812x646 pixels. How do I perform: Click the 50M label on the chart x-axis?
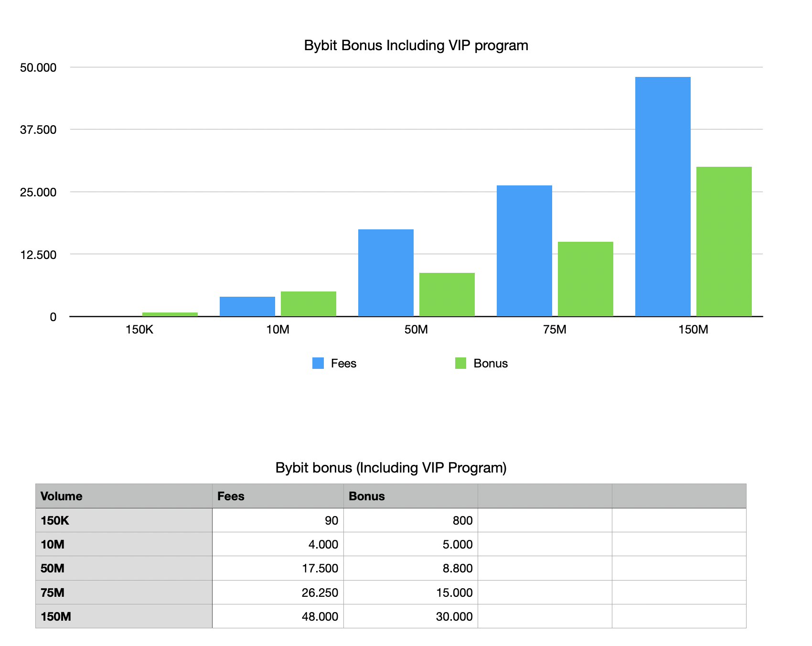416,330
